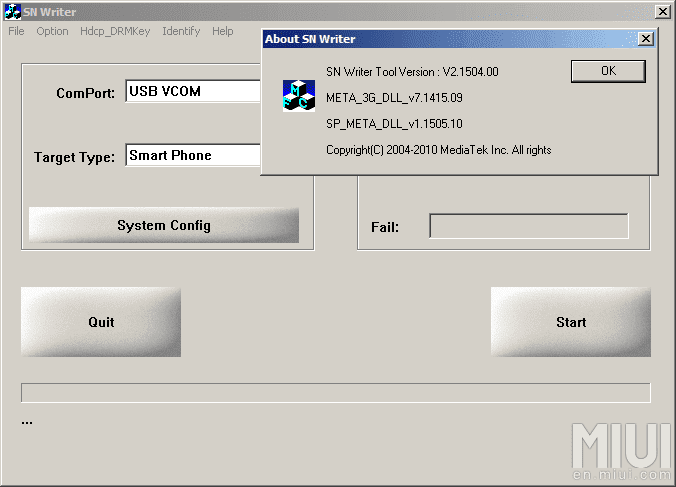Click the System Config button
The height and width of the screenshot is (487, 676).
tap(164, 225)
